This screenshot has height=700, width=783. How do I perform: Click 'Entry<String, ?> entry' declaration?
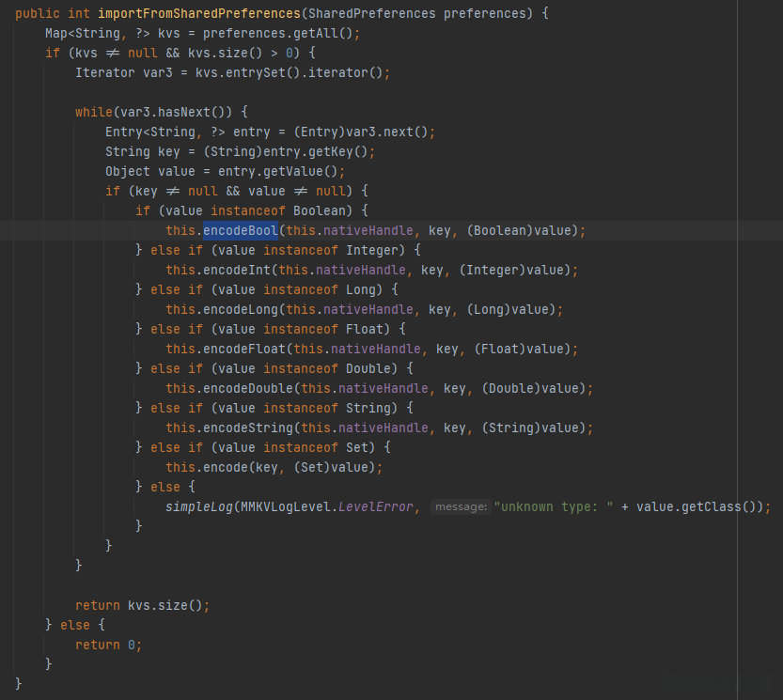188,132
